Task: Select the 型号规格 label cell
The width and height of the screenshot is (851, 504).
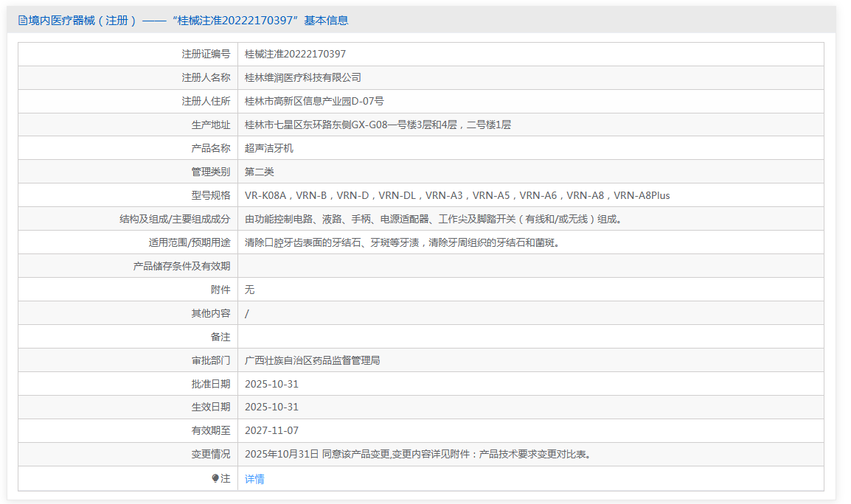Action: [x=128, y=195]
